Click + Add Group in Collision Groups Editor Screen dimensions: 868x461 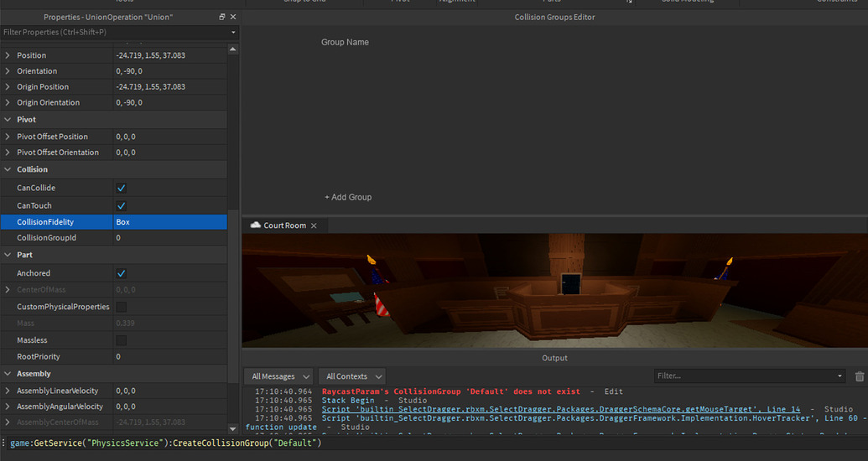348,197
